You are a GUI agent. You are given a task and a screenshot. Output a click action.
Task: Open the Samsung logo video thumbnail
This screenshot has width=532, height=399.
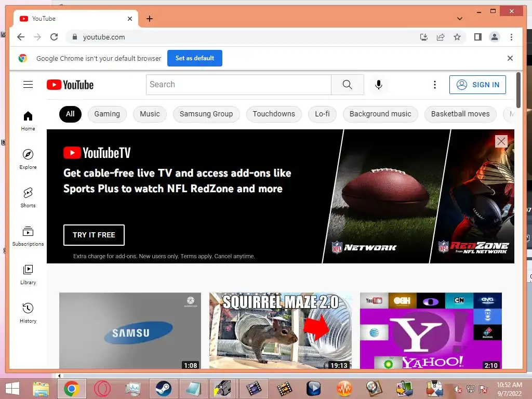pos(130,330)
